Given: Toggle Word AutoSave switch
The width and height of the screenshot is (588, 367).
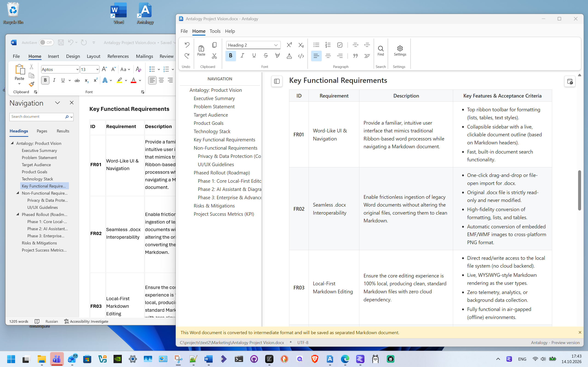Looking at the screenshot, I should coord(46,42).
